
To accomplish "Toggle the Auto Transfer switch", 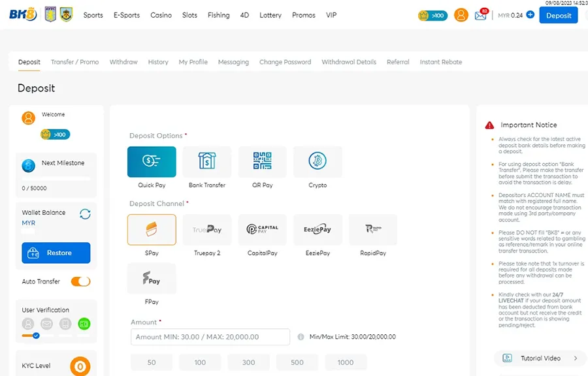I will pos(80,281).
